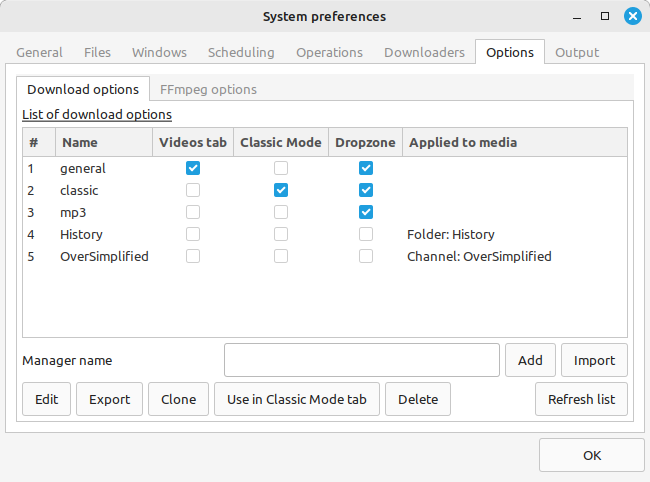
Task: Select the OverSimplified row by name
Action: (104, 257)
